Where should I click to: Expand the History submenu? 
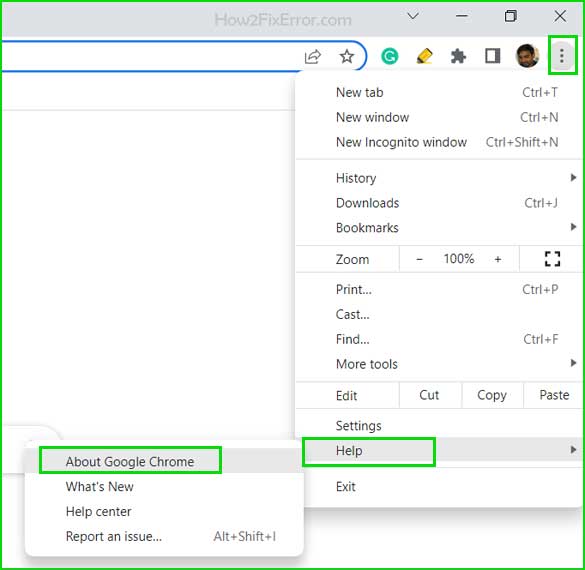439,178
